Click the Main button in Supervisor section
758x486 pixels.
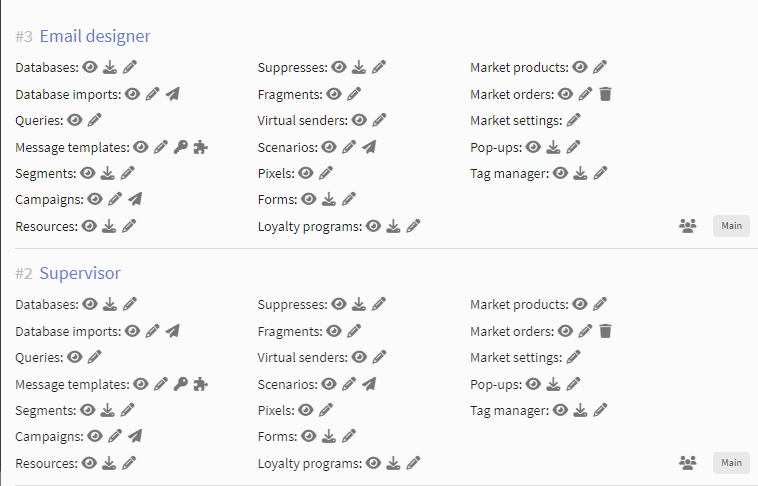731,463
